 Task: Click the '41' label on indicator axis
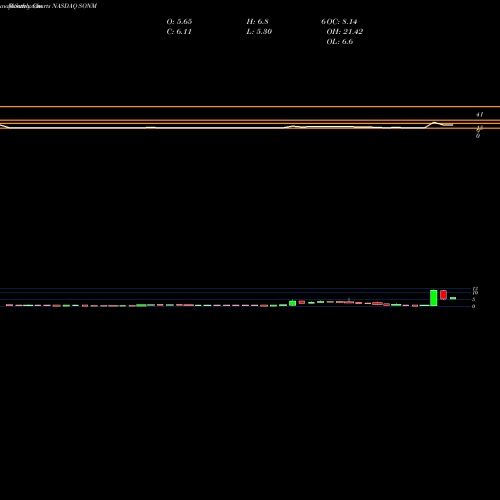point(479,115)
